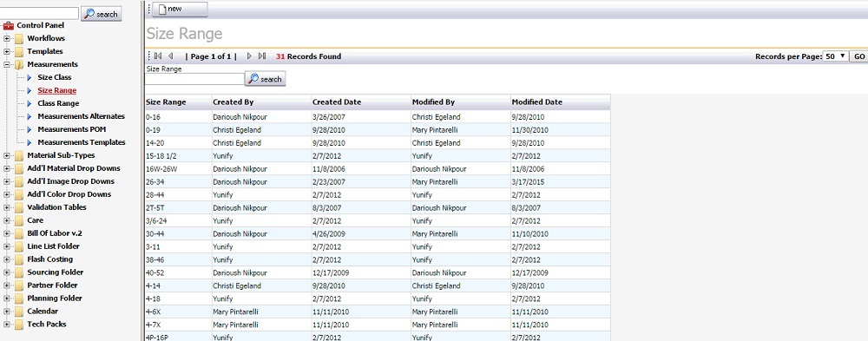Click the Partner Folder icon
The height and width of the screenshot is (341, 868).
click(x=19, y=285)
